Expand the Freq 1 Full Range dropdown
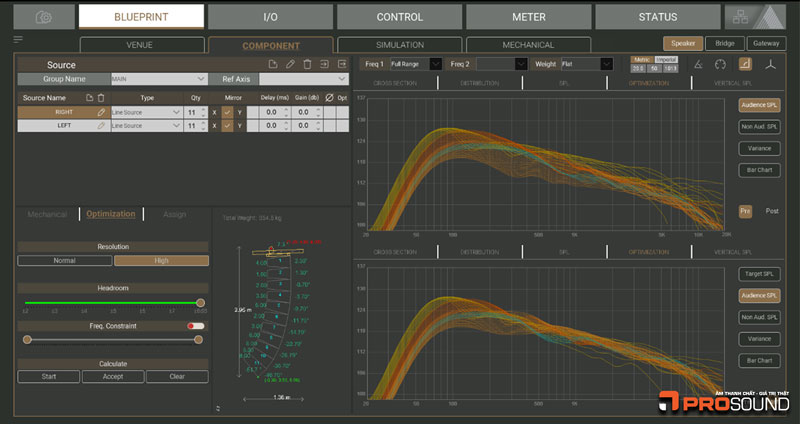 point(435,64)
